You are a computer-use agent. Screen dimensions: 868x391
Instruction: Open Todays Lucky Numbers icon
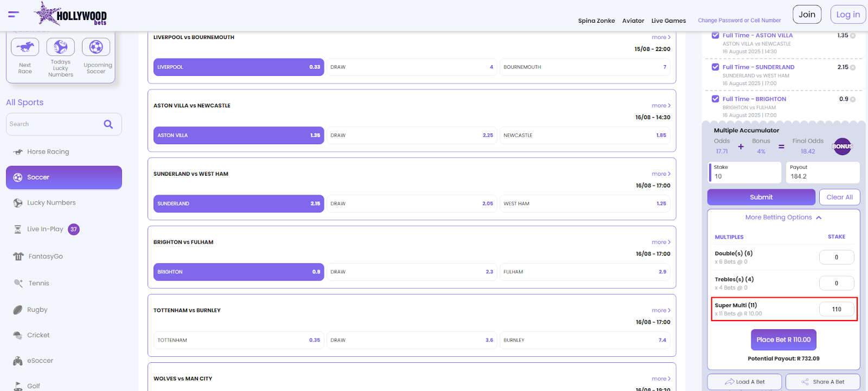(60, 47)
